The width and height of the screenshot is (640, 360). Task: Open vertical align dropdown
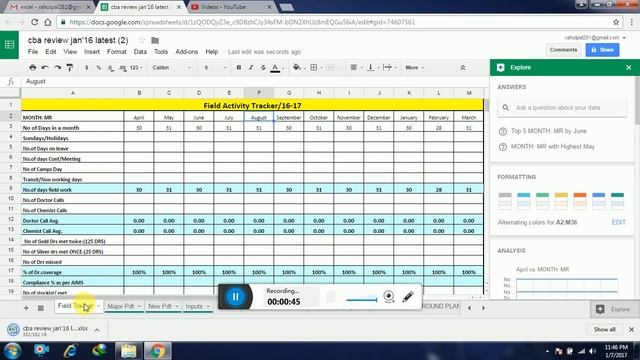(x=373, y=67)
